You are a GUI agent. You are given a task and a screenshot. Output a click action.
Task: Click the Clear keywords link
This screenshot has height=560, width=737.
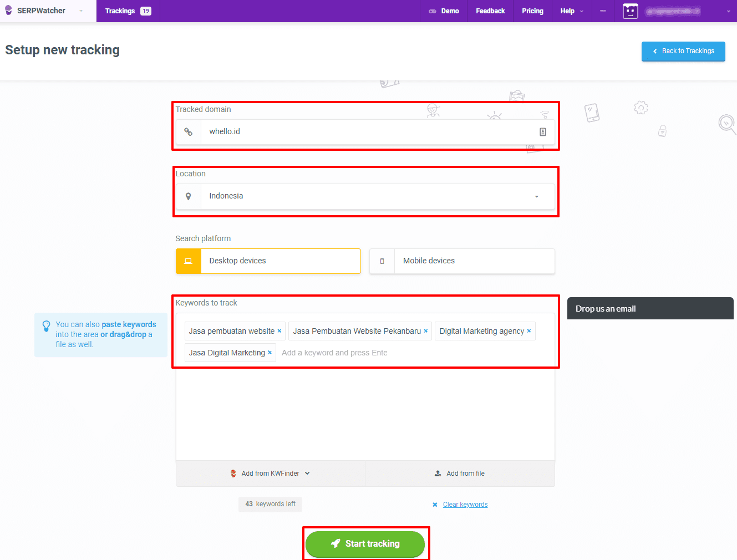tap(465, 505)
